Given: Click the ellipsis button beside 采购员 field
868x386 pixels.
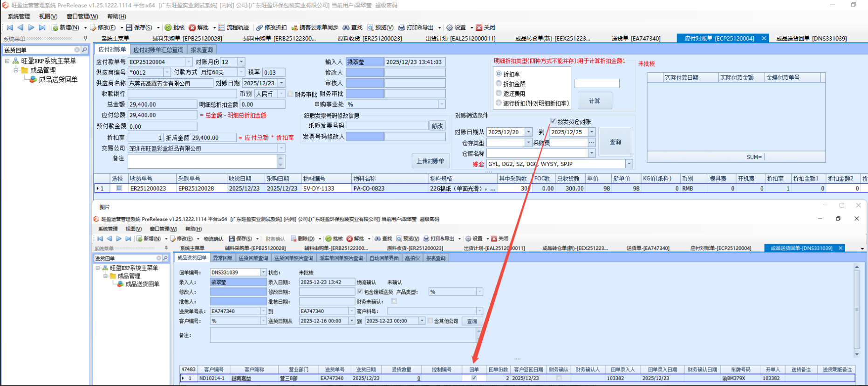Looking at the screenshot, I should coord(592,143).
